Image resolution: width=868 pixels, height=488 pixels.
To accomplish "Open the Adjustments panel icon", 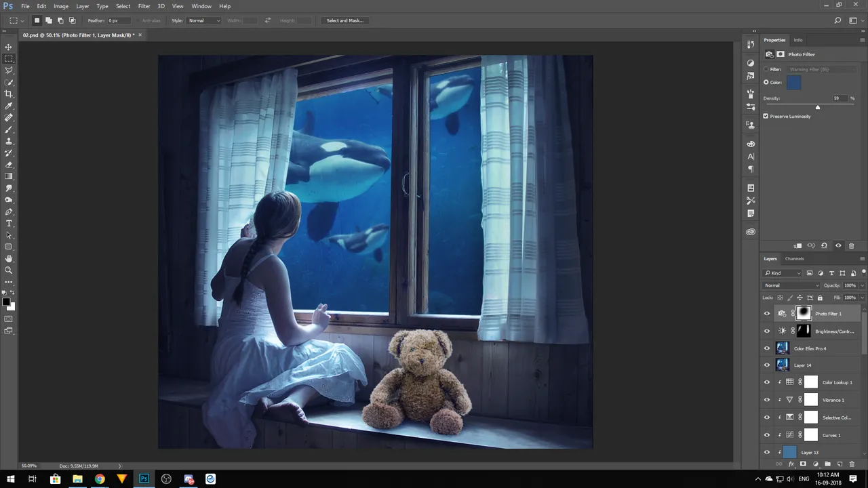I will click(751, 62).
